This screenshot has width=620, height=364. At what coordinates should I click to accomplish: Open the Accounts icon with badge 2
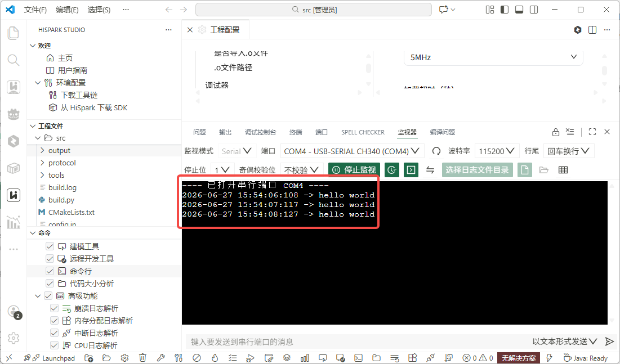14,312
